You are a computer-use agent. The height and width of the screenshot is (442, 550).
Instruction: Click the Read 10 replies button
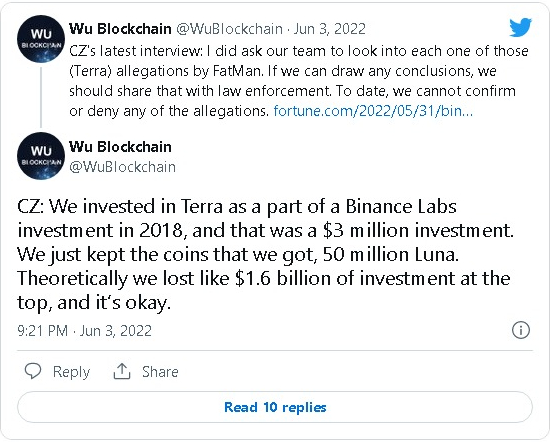click(x=275, y=407)
